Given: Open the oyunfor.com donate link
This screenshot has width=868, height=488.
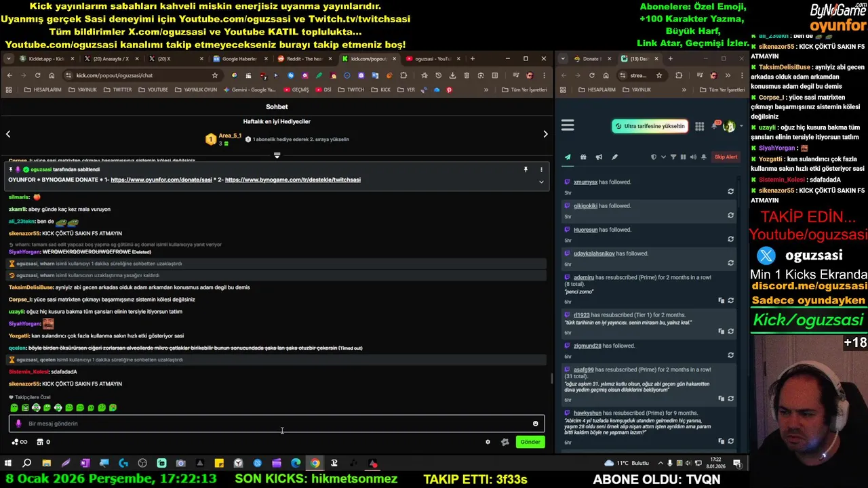Looking at the screenshot, I should coord(161,180).
